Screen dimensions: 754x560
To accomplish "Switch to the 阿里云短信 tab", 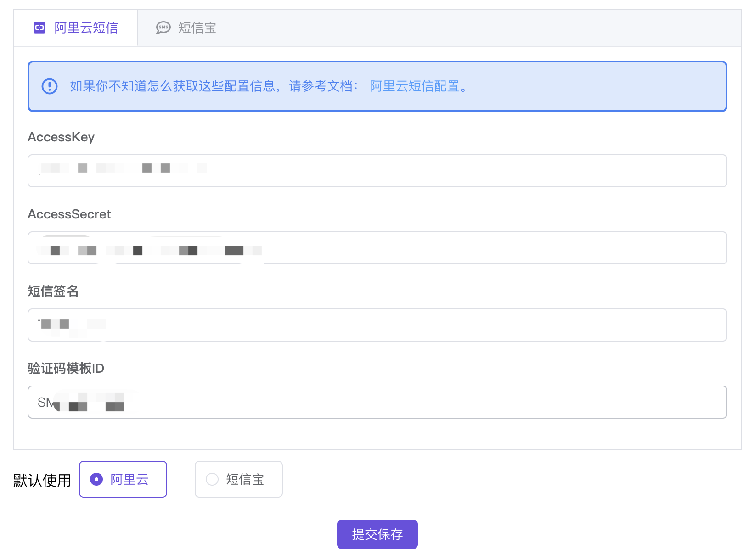I will 86,28.
